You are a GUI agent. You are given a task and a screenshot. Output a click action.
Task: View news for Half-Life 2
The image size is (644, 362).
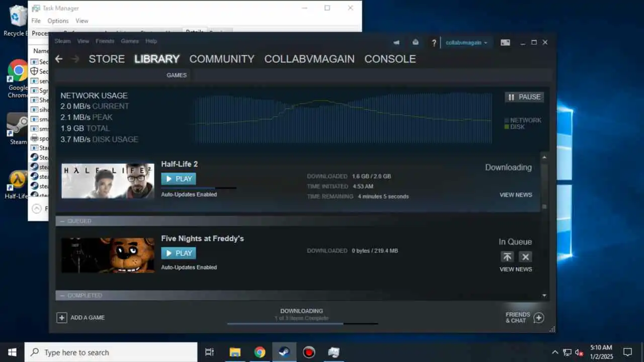click(516, 195)
